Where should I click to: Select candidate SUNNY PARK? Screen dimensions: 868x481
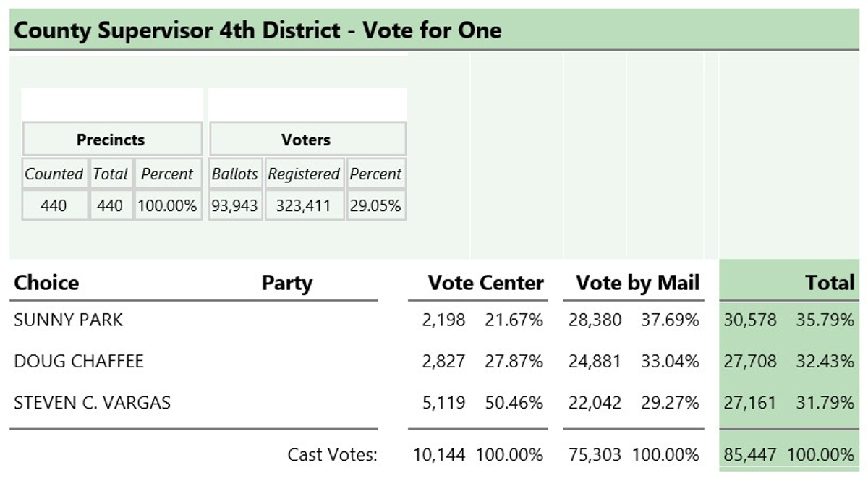pyautogui.click(x=69, y=320)
